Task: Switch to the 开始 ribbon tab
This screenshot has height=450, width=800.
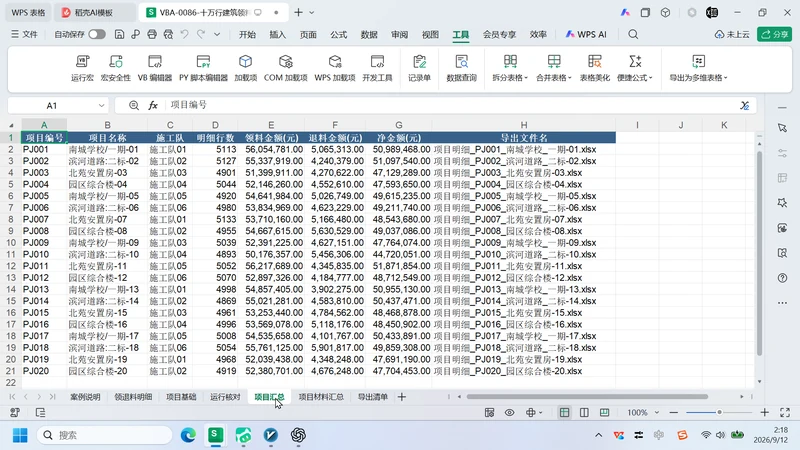Action: pos(247,34)
